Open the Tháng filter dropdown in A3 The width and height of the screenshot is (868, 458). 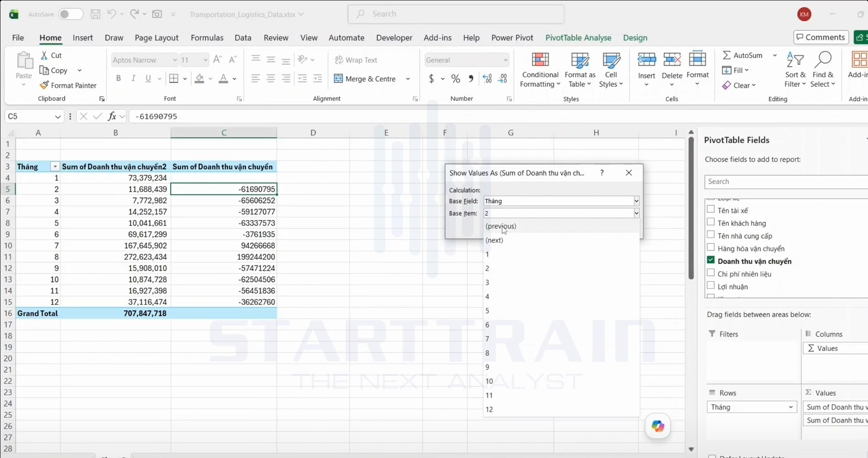55,167
